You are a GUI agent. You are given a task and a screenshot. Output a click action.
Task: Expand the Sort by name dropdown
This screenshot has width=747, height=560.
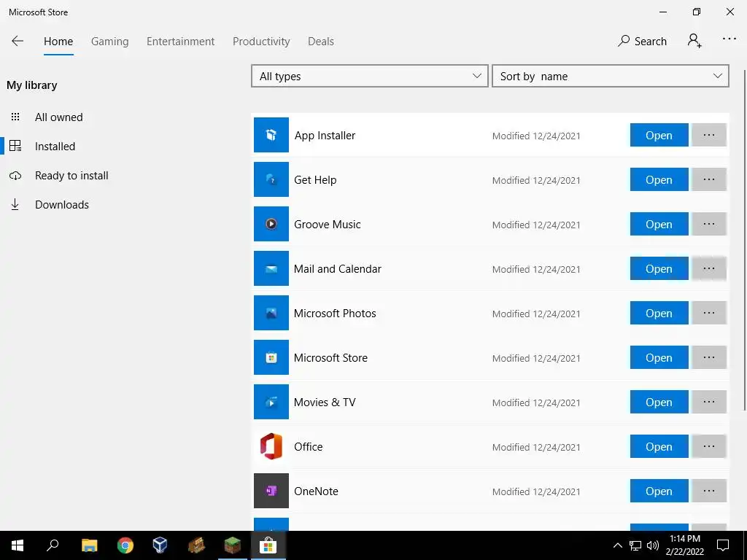coord(611,76)
